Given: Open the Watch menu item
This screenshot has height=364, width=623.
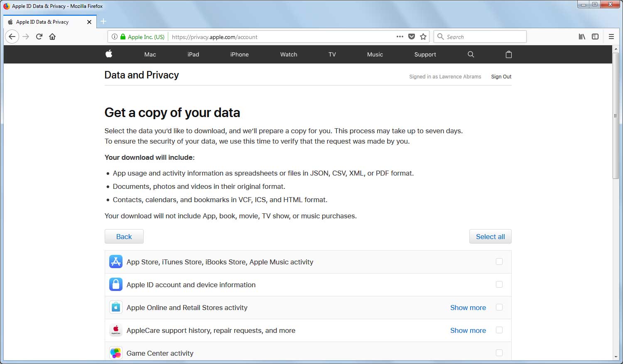Looking at the screenshot, I should (x=289, y=54).
